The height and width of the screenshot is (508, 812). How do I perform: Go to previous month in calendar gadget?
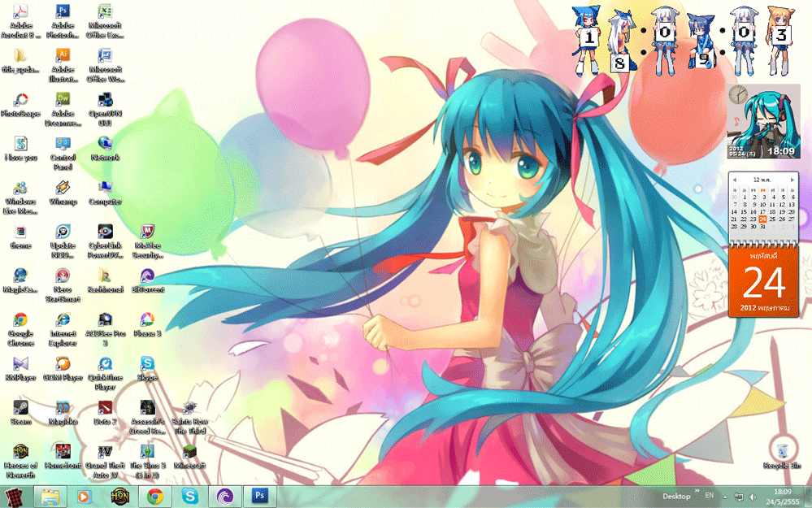click(x=734, y=179)
